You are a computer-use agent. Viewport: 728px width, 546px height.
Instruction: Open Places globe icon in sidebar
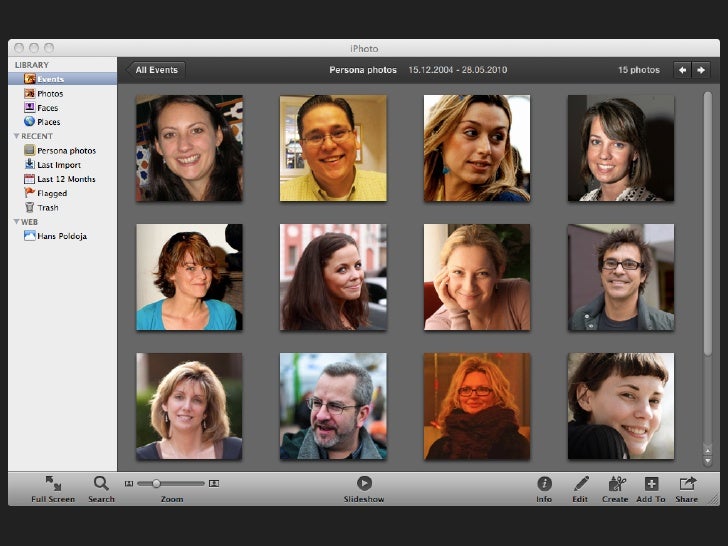click(x=30, y=121)
